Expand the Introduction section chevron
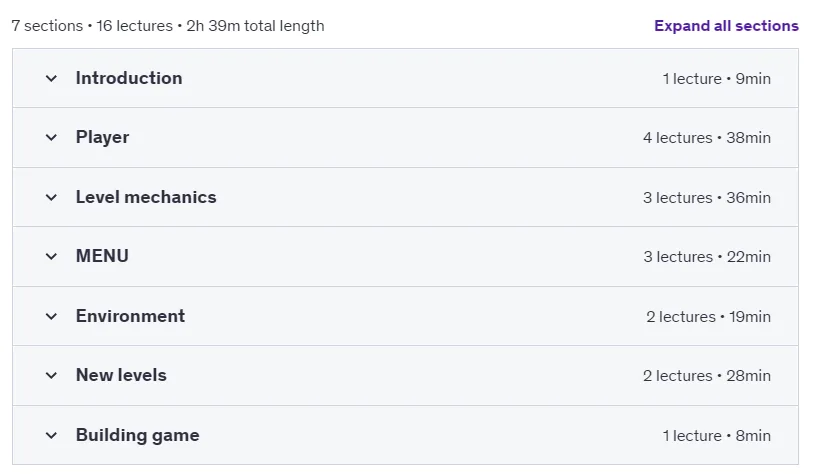This screenshot has width=814, height=475. pos(51,79)
